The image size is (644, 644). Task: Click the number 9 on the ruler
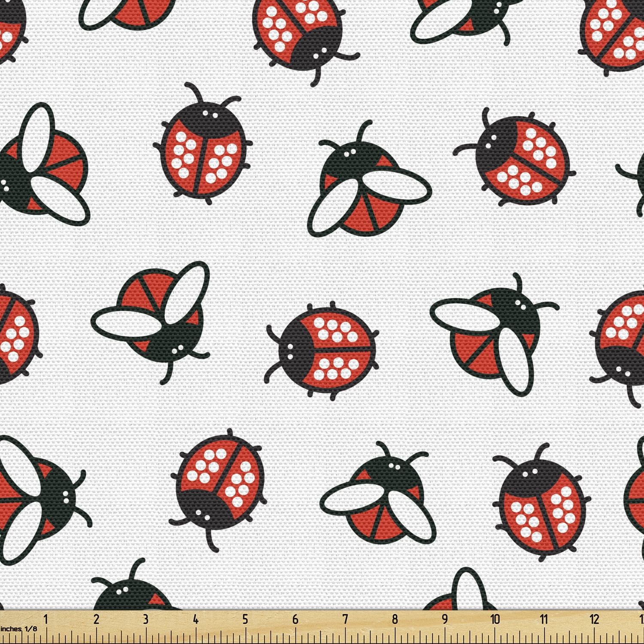(x=444, y=620)
